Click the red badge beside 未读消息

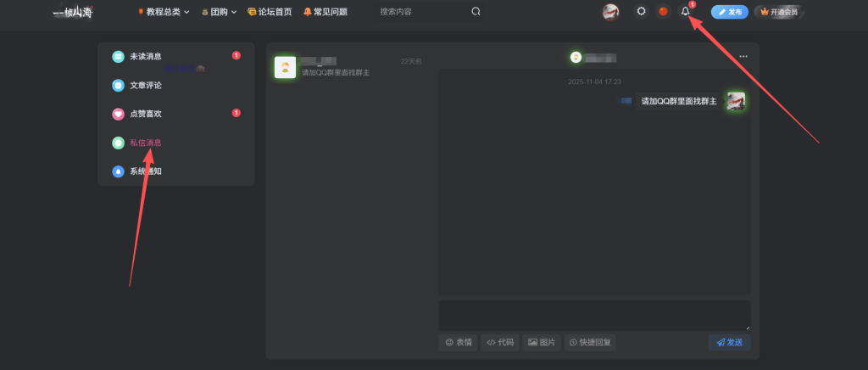pyautogui.click(x=236, y=55)
